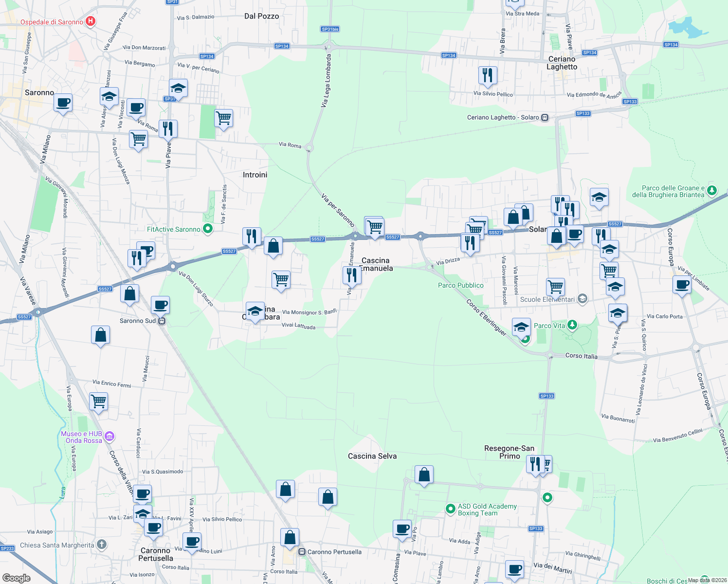This screenshot has height=584, width=728.
Task: Click the Parco Vita tree icon
Action: tap(573, 324)
